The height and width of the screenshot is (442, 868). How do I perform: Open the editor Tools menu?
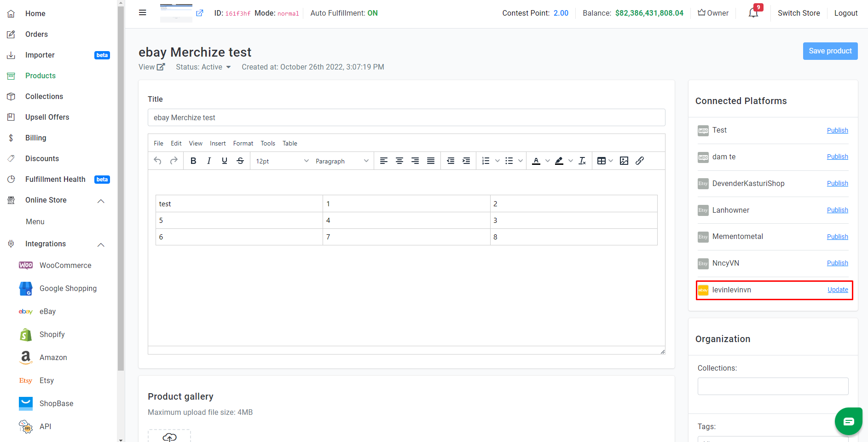268,143
